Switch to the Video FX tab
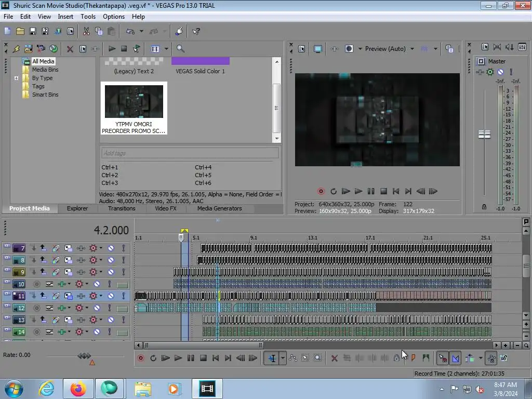The image size is (532, 399). tap(166, 208)
